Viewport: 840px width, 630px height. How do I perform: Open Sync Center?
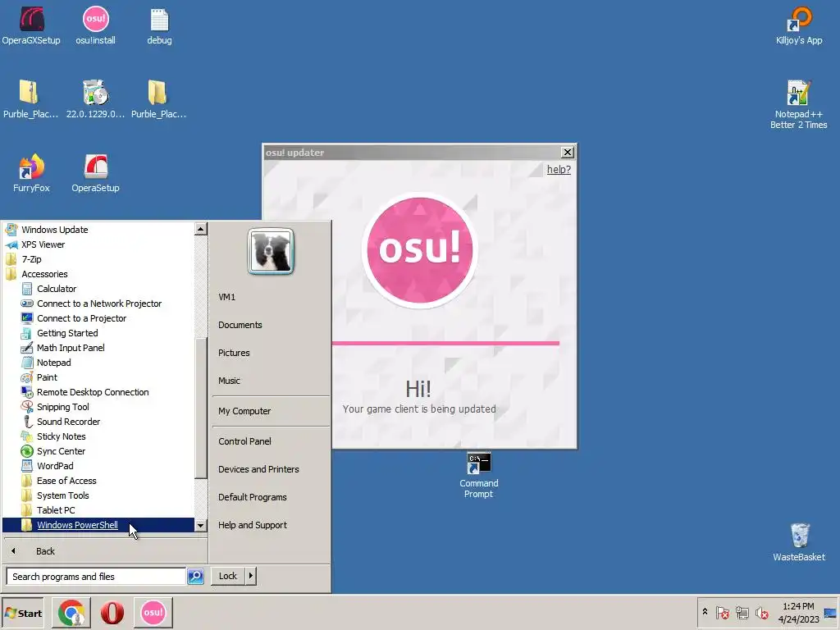tap(99, 451)
